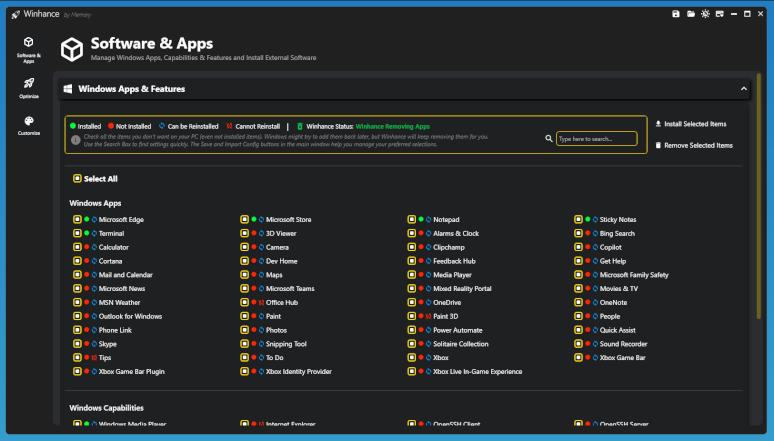Viewport: 774px width, 441px height.
Task: Click the donate card icon in title bar
Action: 720,14
